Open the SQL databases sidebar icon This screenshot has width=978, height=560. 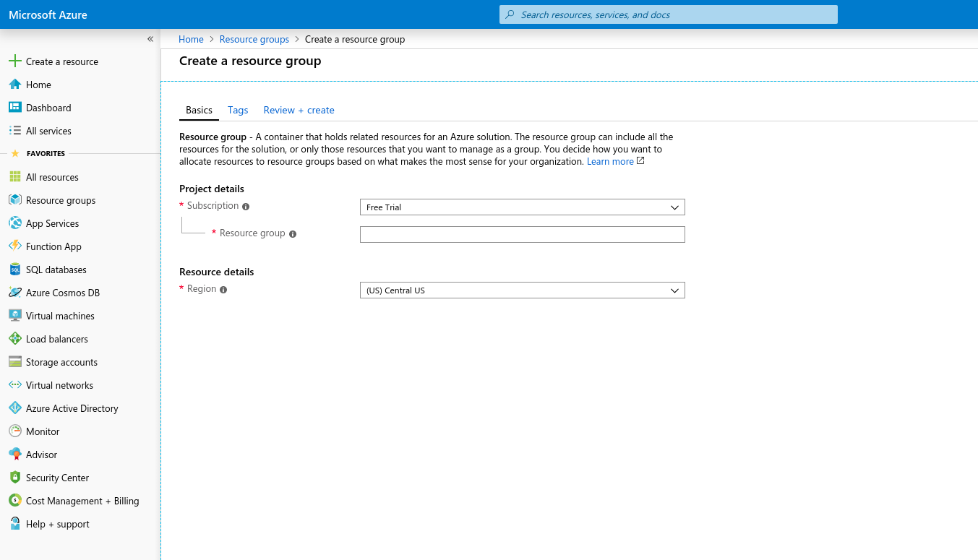coord(14,270)
